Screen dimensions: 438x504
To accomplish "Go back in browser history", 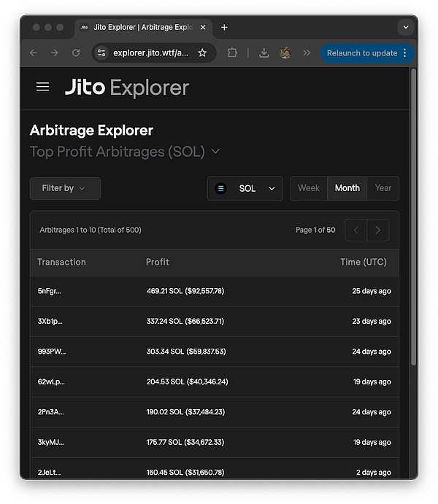I will point(34,53).
